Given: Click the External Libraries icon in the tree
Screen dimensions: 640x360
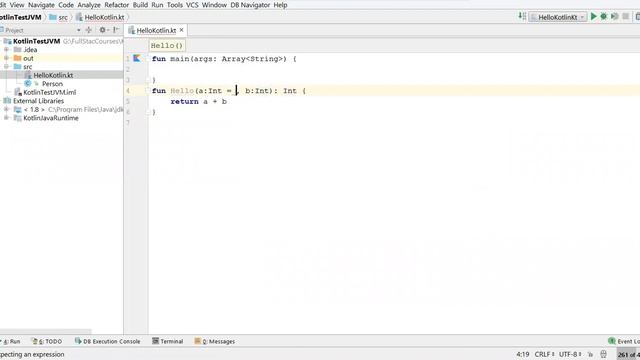Looking at the screenshot, I should [7, 101].
